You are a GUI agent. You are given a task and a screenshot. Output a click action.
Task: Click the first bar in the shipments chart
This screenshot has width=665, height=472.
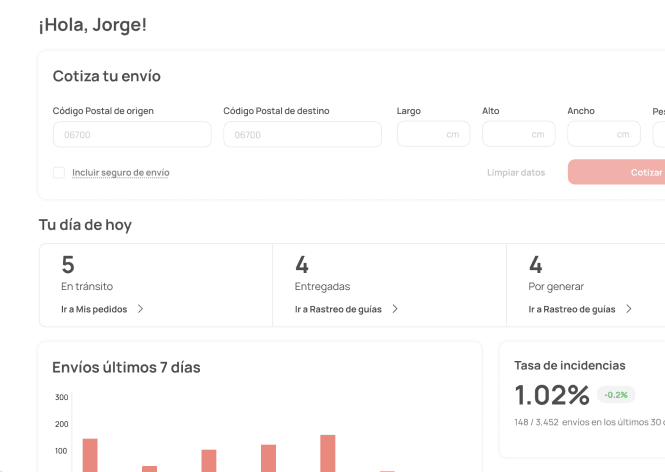[x=90, y=455]
